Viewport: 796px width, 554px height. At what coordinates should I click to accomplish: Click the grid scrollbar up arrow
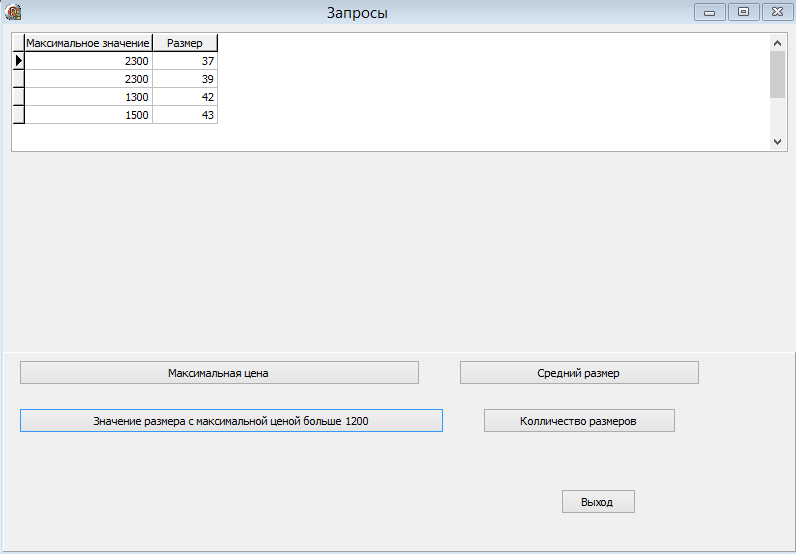[x=777, y=43]
